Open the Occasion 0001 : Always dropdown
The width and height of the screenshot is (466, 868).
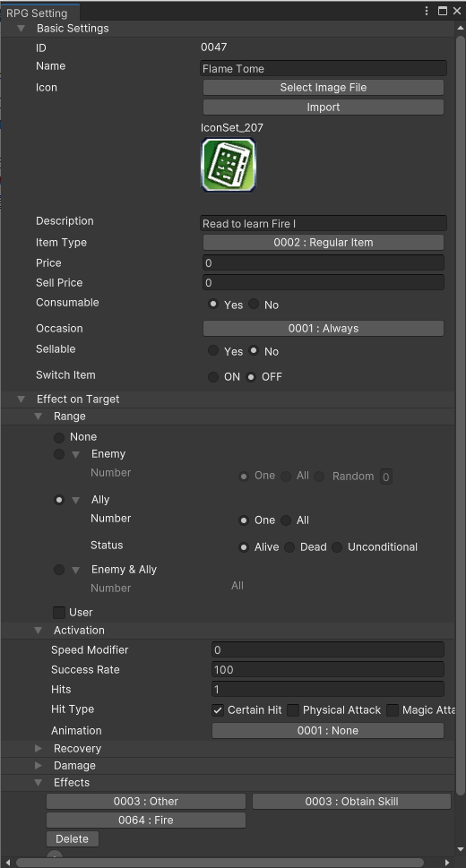click(x=323, y=328)
